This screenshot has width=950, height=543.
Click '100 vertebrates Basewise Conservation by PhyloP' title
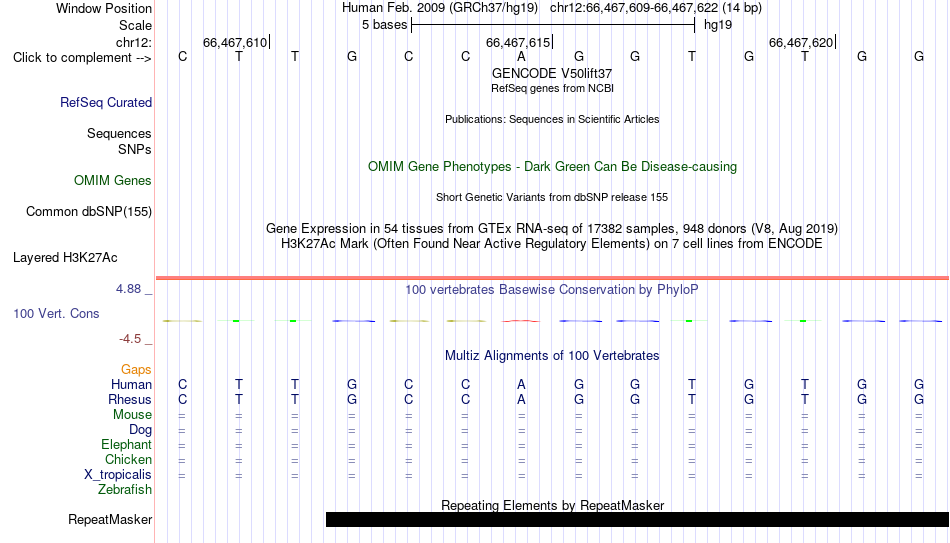552,290
